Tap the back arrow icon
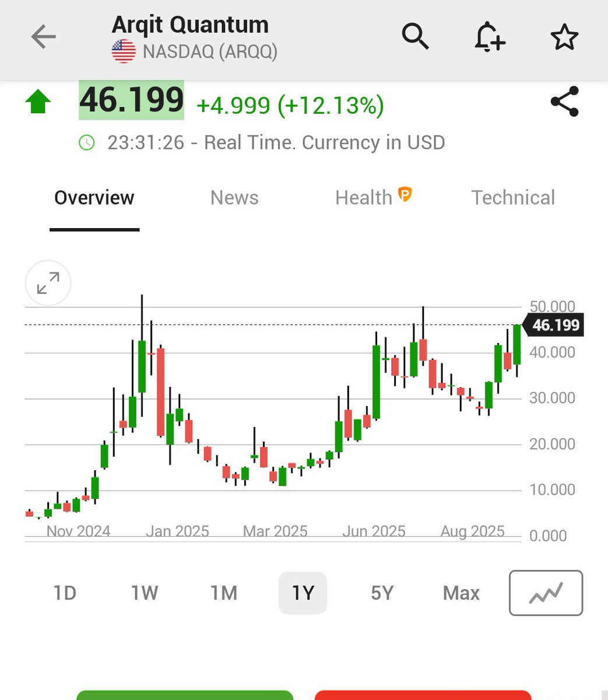This screenshot has height=700, width=608. [44, 37]
